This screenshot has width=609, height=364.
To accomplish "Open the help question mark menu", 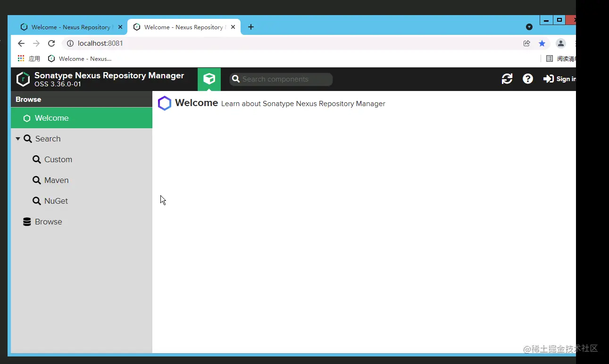I will tap(528, 79).
